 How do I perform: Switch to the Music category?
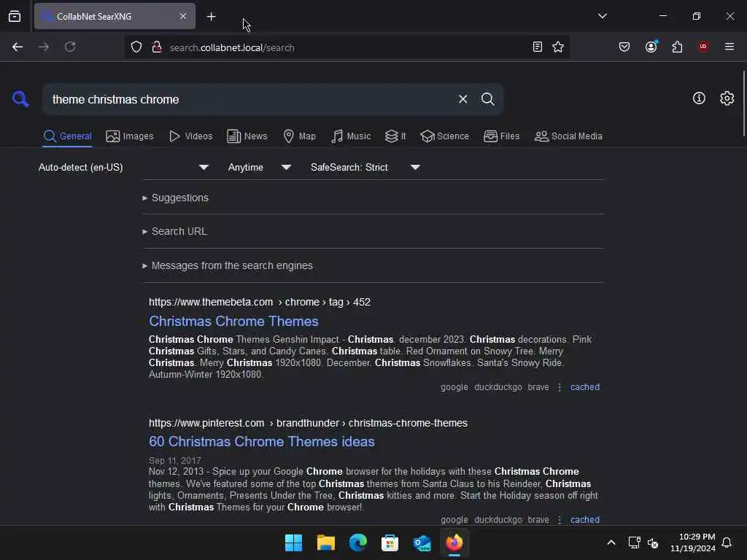(x=351, y=136)
